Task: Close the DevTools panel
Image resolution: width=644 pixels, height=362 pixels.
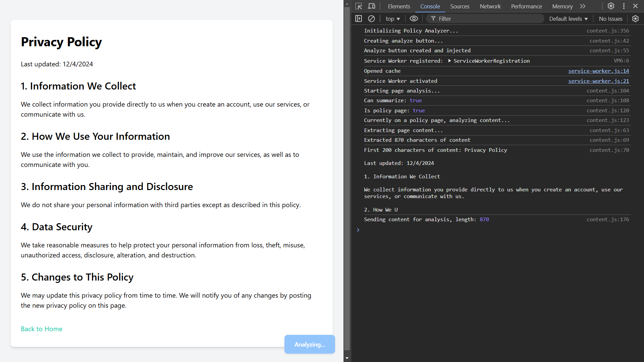Action: point(635,6)
